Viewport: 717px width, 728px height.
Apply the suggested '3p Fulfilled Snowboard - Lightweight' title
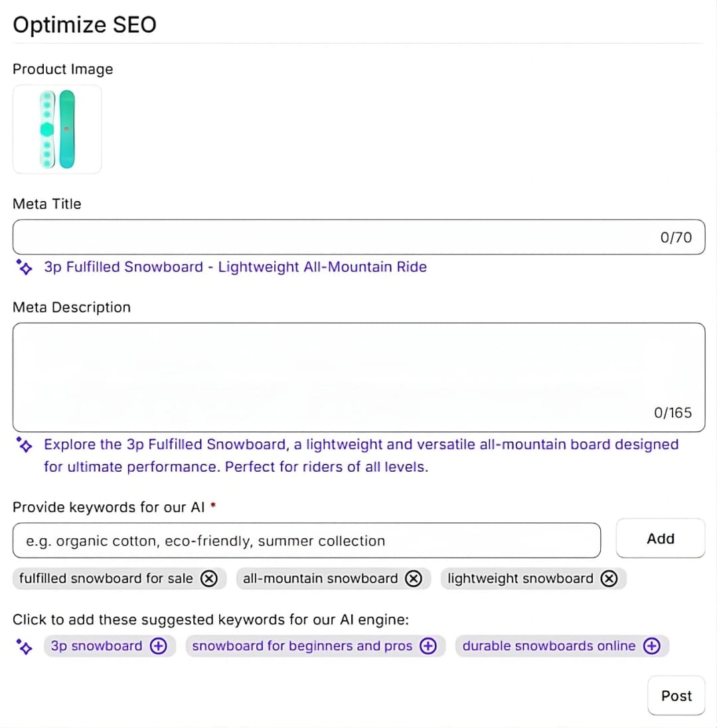[x=235, y=267]
